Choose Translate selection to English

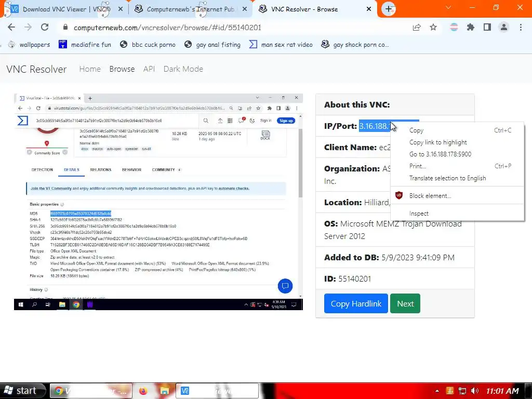457,178
